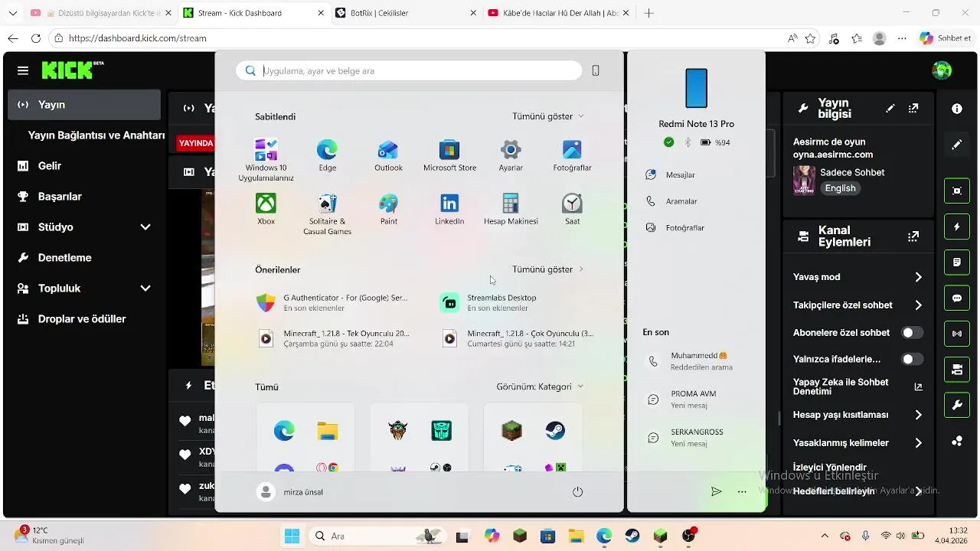
Task: Open Hesap Makinesi calculator
Action: pyautogui.click(x=511, y=209)
